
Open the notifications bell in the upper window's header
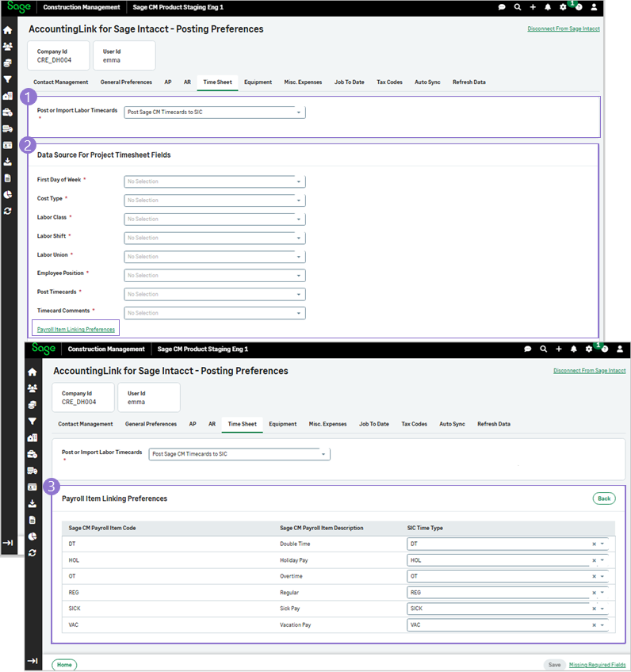pos(547,7)
